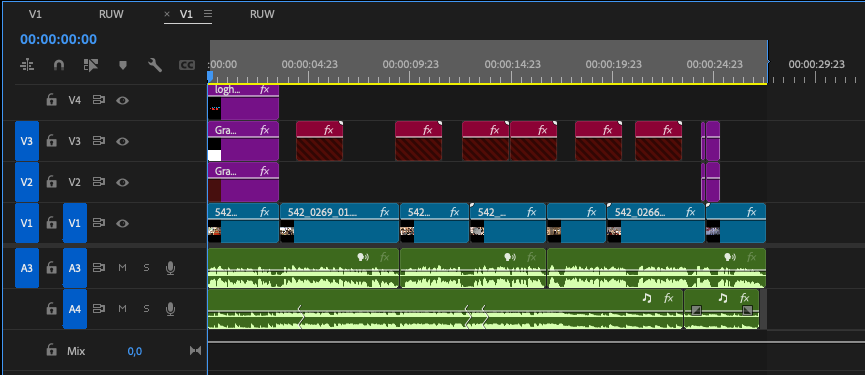This screenshot has height=375, width=865.
Task: Toggle lock on track V4
Action: point(51,100)
